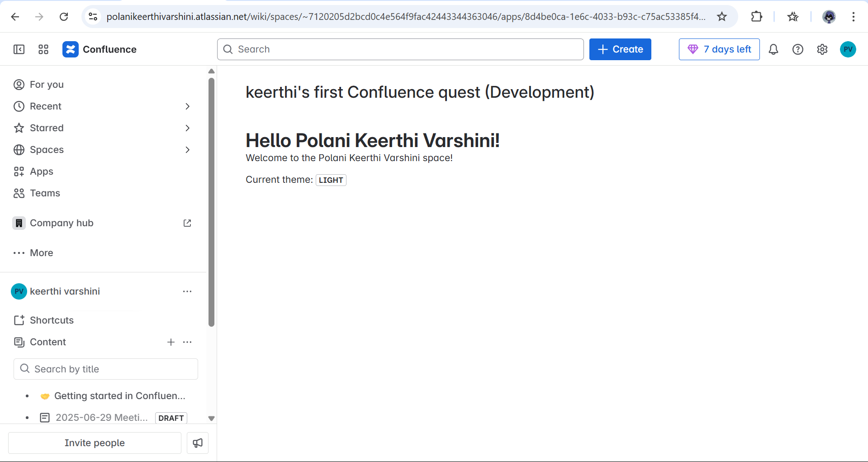Click the browser forward arrow
The height and width of the screenshot is (462, 868).
pos(39,17)
